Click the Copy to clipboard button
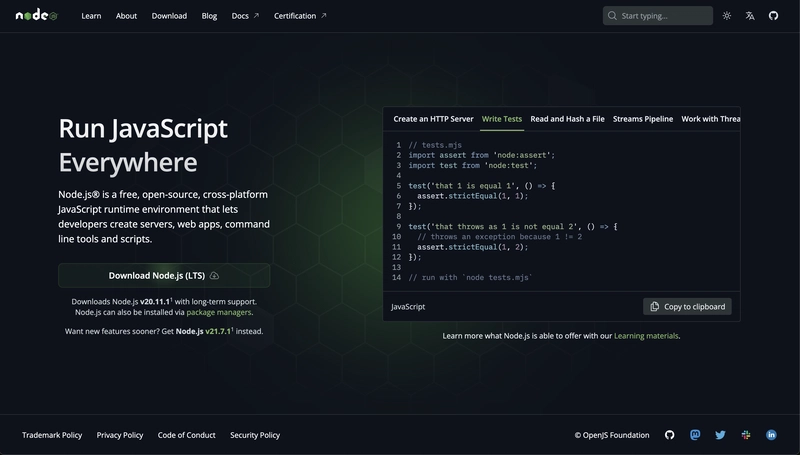The image size is (800, 455). pos(687,307)
